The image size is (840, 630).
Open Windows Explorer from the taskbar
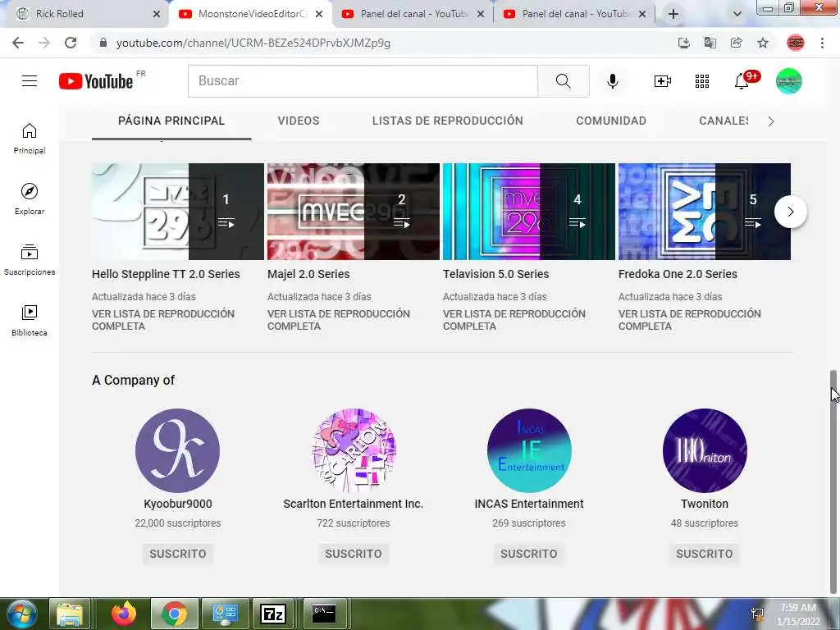(x=70, y=614)
